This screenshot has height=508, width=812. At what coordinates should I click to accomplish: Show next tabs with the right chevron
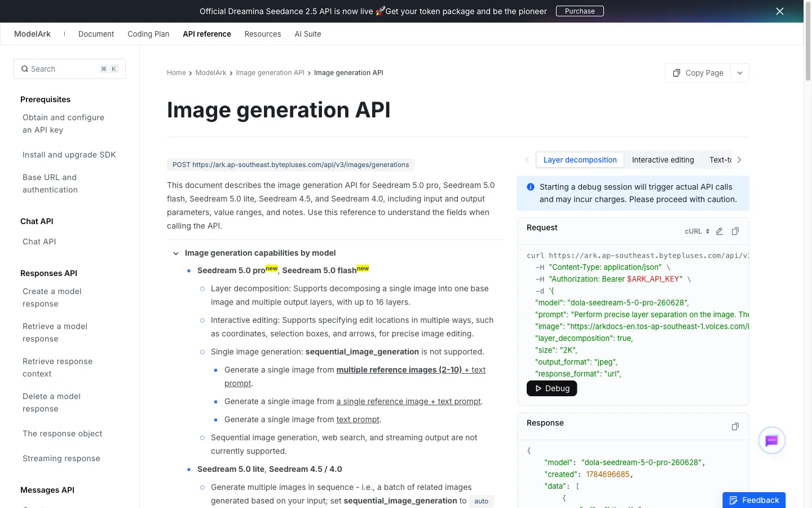pos(739,160)
